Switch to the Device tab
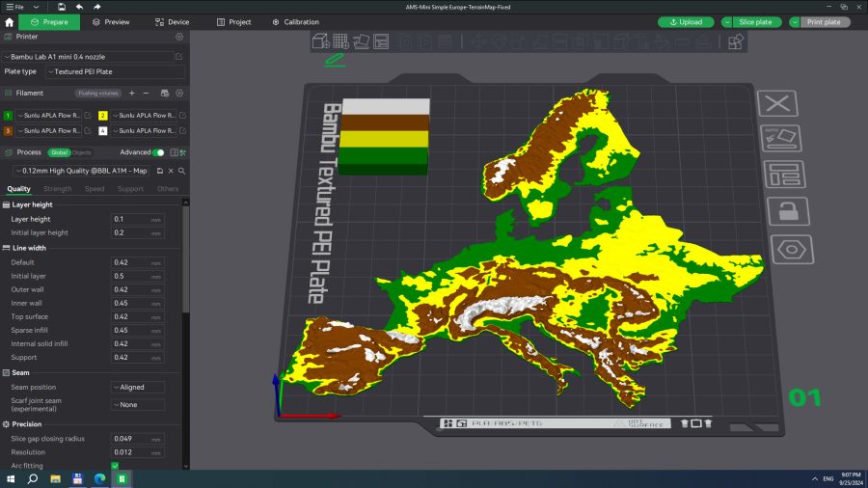The width and height of the screenshot is (868, 488). pyautogui.click(x=173, y=22)
